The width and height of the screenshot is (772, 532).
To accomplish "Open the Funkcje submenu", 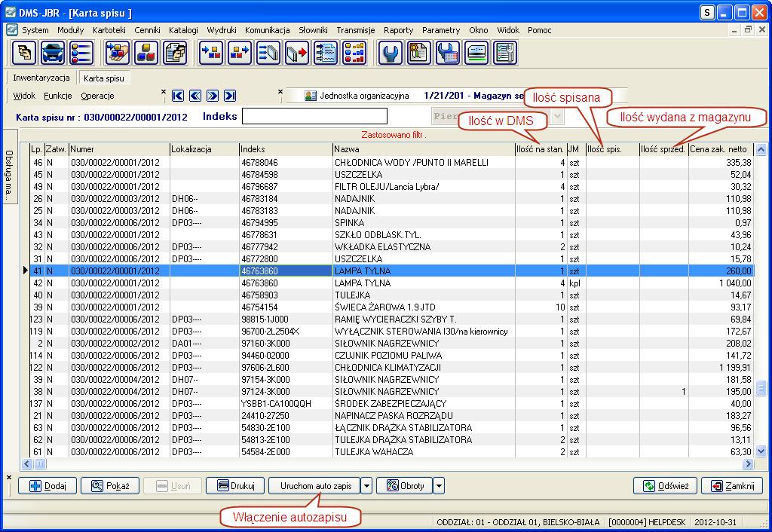I will pos(57,96).
